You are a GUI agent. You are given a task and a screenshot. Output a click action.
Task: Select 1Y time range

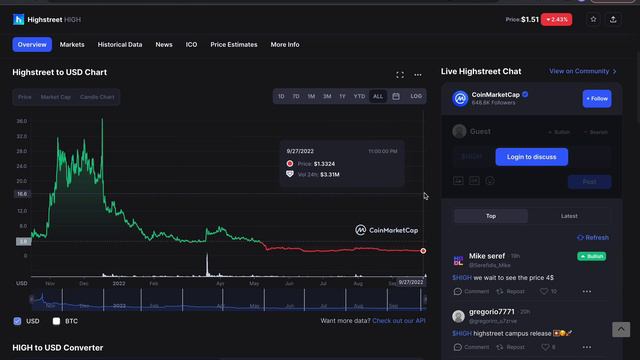(x=342, y=96)
